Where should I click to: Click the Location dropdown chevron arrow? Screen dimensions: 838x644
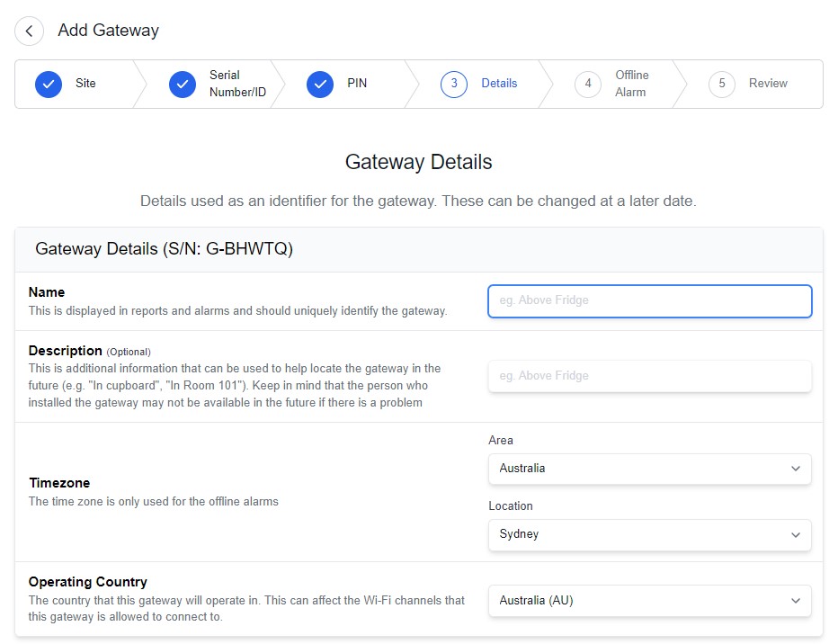(x=796, y=535)
